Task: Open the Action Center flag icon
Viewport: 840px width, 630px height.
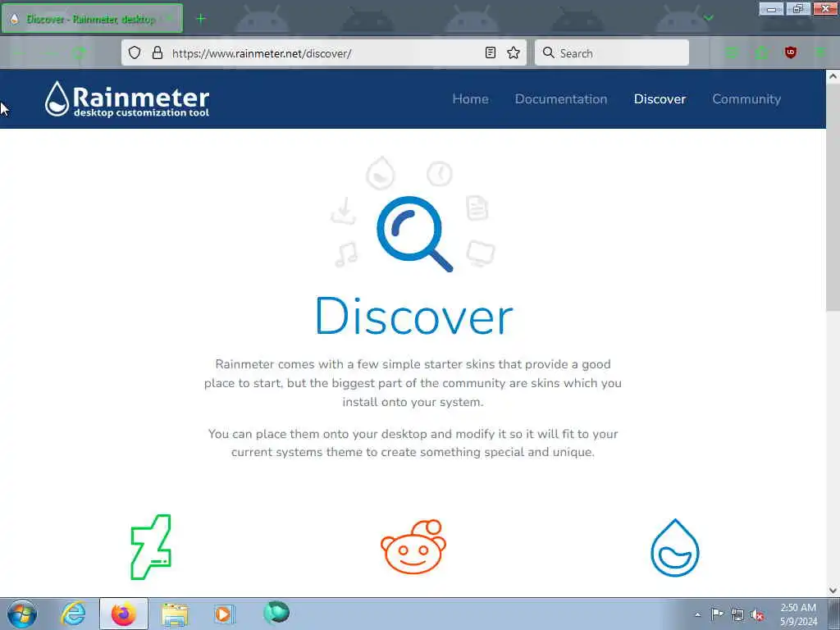Action: coord(717,614)
